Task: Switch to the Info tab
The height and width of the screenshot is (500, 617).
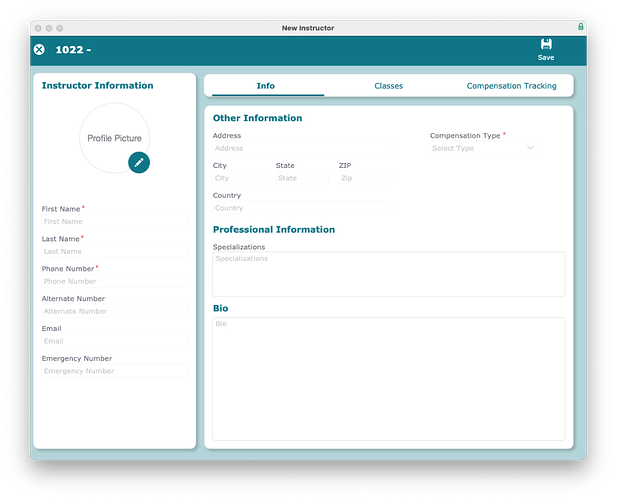Action: point(266,86)
